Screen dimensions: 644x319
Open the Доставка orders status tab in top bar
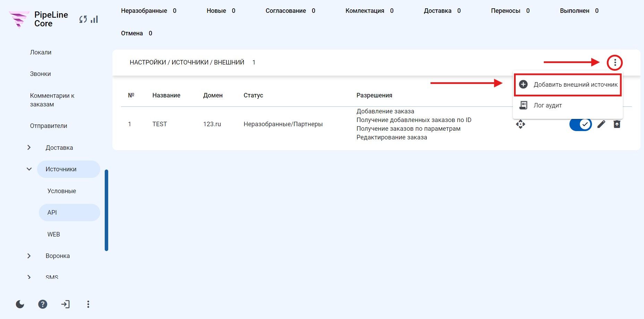pos(442,11)
